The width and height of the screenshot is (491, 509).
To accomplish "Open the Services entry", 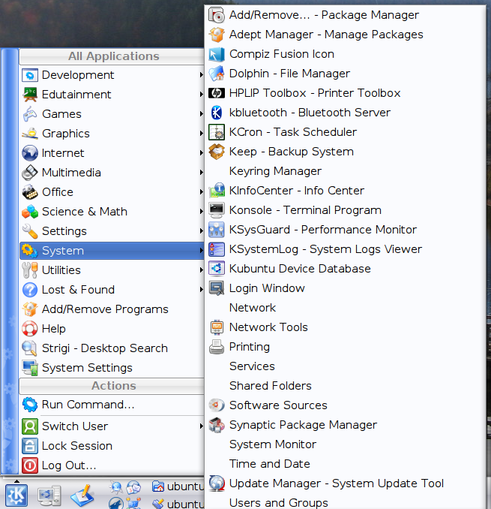I will (x=345, y=366).
